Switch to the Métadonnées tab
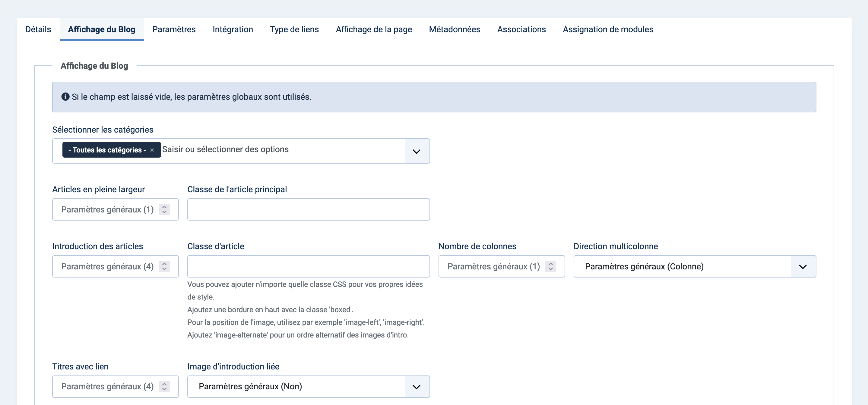This screenshot has height=405, width=868. 455,29
